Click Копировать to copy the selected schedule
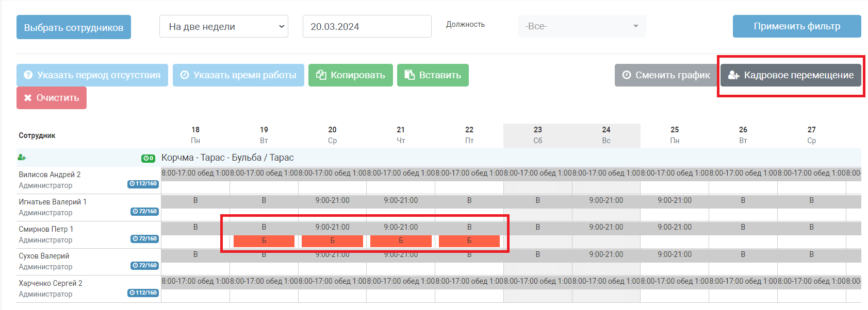Image resolution: width=868 pixels, height=310 pixels. [351, 75]
